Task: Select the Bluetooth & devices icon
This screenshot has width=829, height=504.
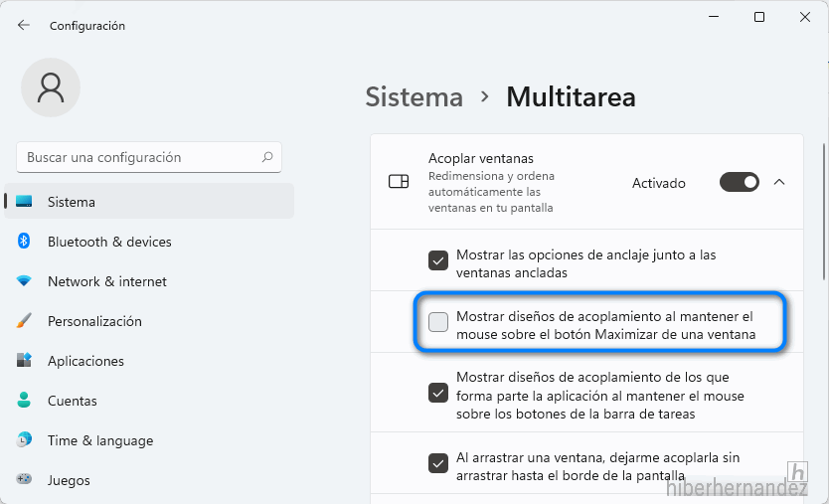Action: [x=24, y=242]
